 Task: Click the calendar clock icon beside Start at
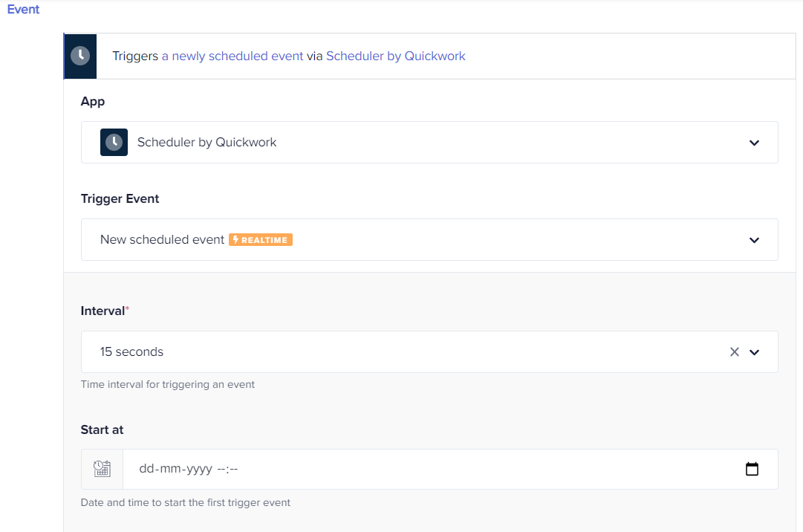(x=102, y=469)
